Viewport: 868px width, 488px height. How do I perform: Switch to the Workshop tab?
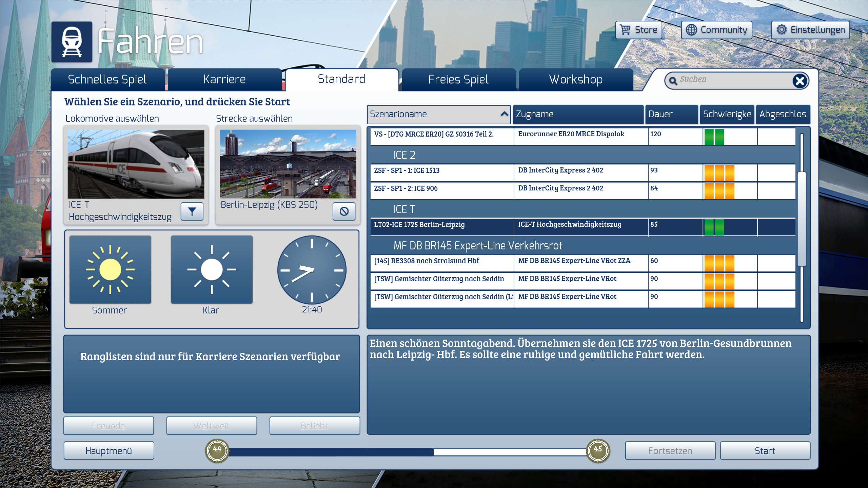pos(576,79)
